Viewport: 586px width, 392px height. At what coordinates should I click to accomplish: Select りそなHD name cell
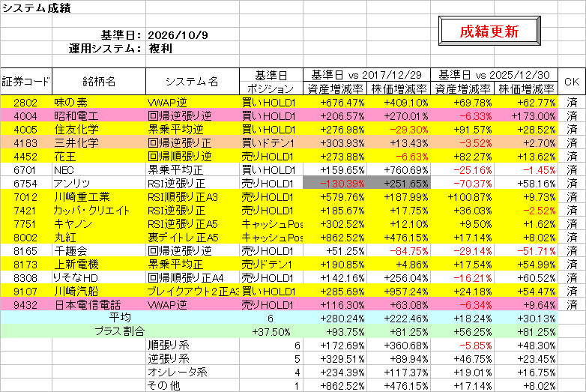(99, 277)
